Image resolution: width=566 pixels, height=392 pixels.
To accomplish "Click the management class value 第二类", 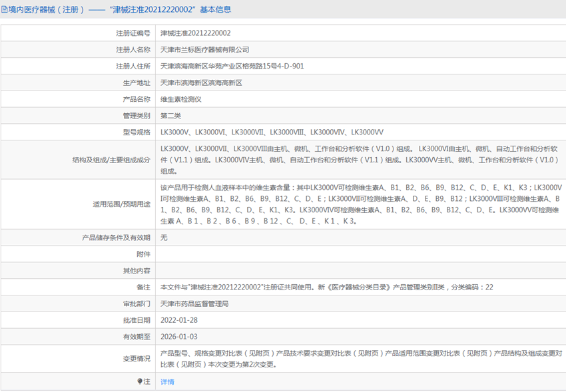I will [x=170, y=116].
